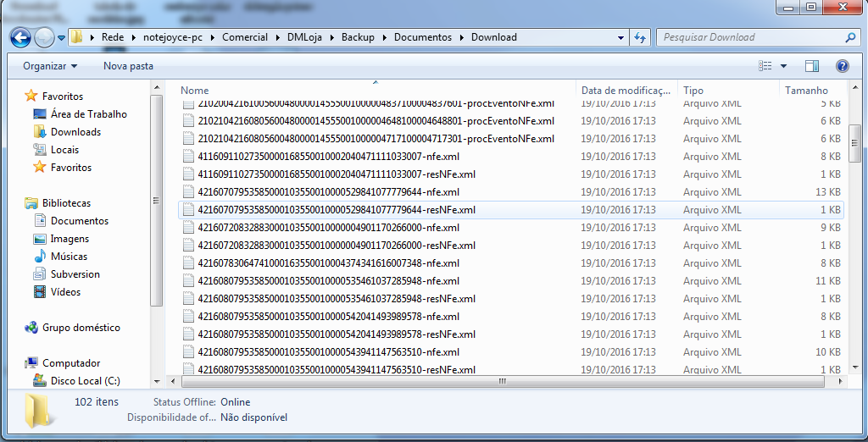Click the magnifier search icon
868x442 pixels.
coord(850,37)
